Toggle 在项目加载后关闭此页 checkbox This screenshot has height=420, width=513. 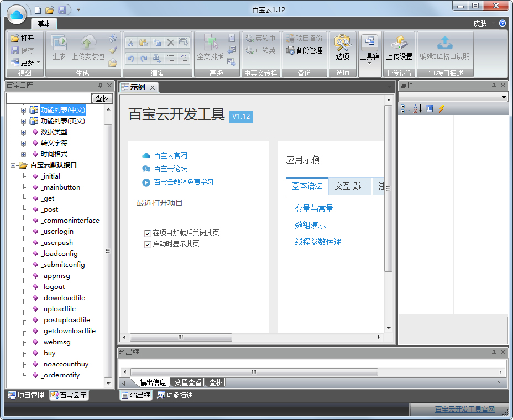148,233
